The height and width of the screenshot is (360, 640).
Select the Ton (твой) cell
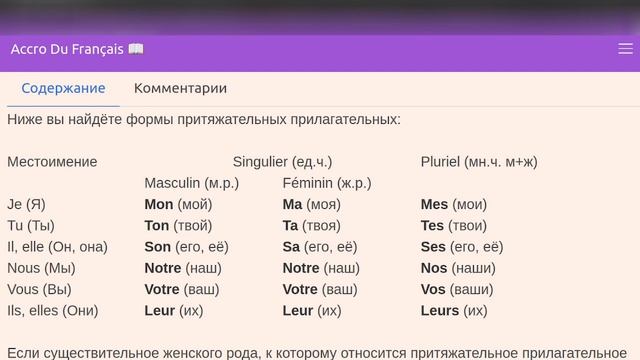(x=178, y=225)
